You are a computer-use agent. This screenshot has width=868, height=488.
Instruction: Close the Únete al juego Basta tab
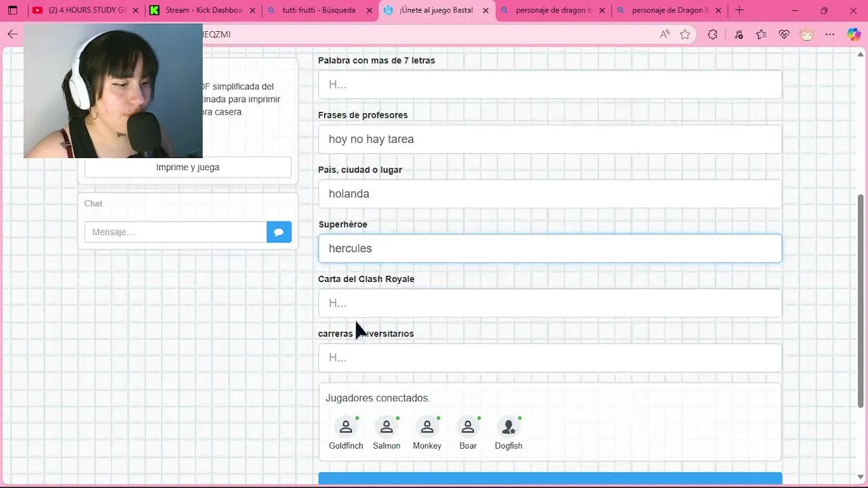click(x=485, y=10)
